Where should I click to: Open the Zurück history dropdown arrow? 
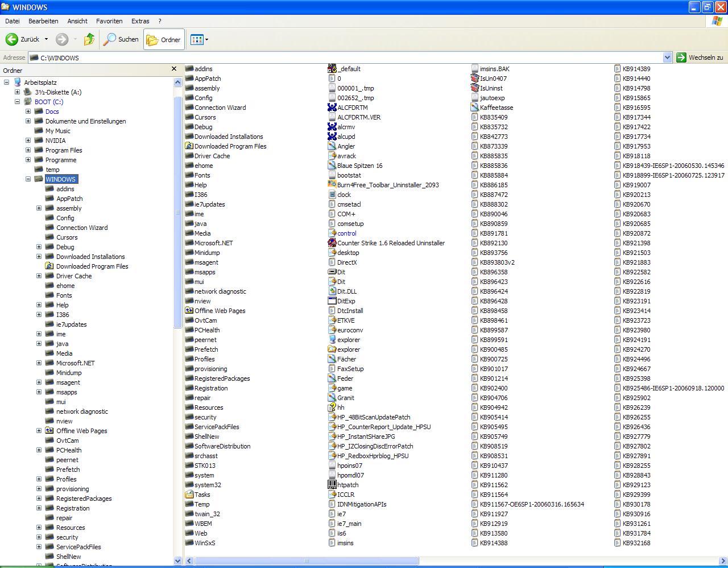pos(46,39)
